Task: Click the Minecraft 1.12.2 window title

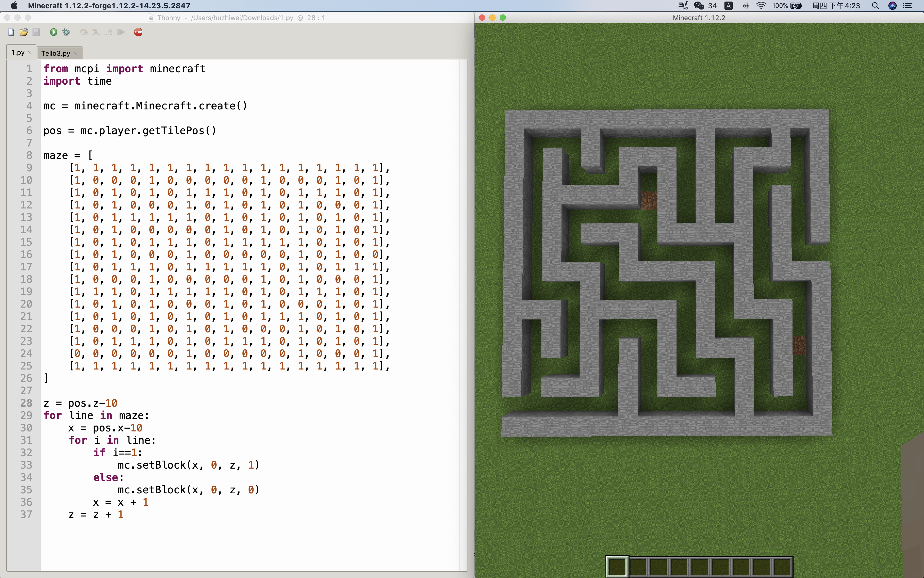Action: 699,18
